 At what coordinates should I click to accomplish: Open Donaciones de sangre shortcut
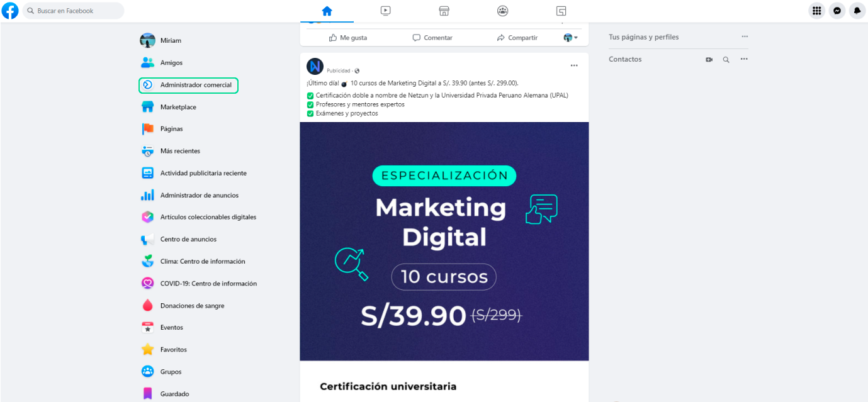[x=192, y=306]
